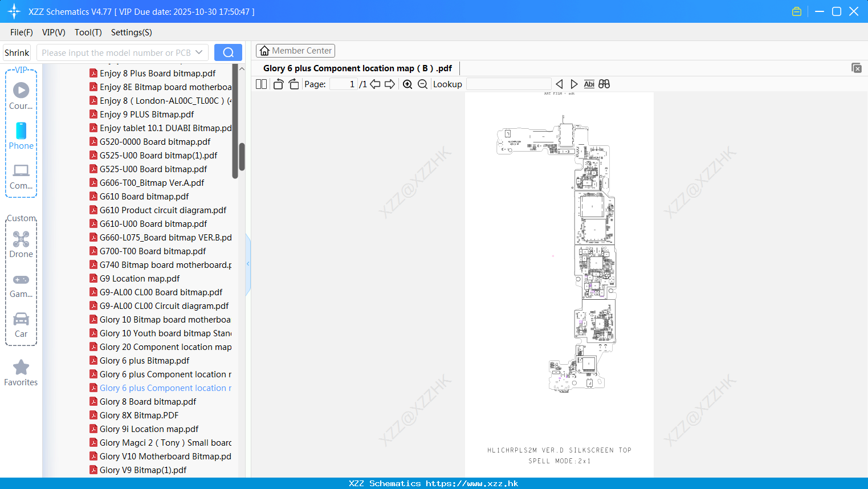Toggle the two-page view icon
This screenshot has height=489, width=868.
point(261,84)
